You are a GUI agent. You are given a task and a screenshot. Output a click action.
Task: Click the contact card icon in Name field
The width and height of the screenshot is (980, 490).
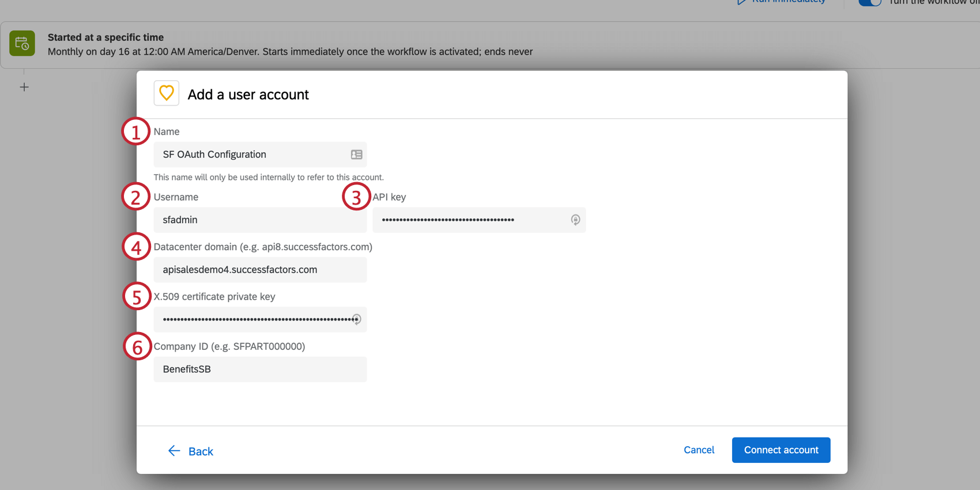356,154
